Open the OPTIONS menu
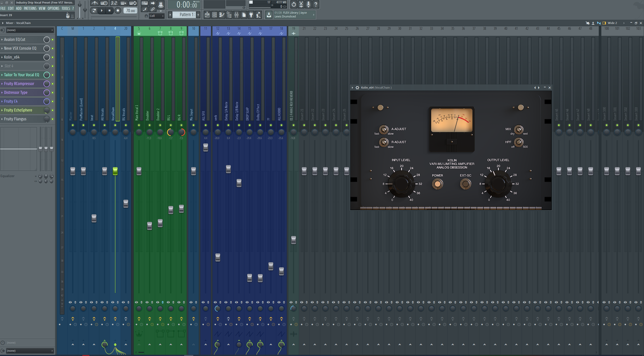This screenshot has height=356, width=644. tap(53, 9)
